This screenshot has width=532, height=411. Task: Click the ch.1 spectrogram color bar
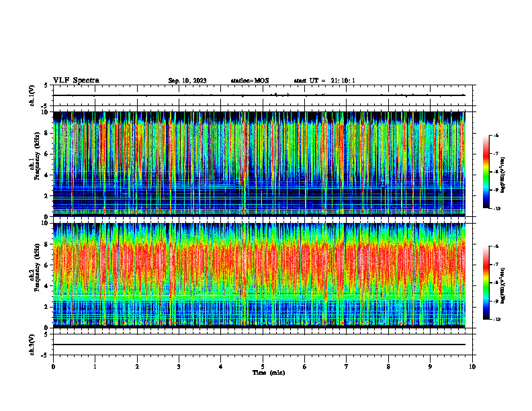pos(486,172)
